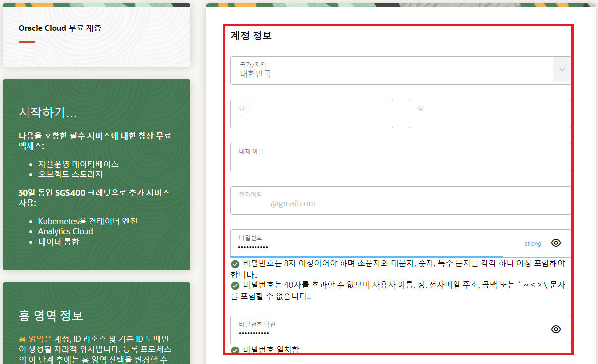Image resolution: width=598 pixels, height=364 pixels.
Task: Focus the 이름 first name field
Action: tap(312, 114)
